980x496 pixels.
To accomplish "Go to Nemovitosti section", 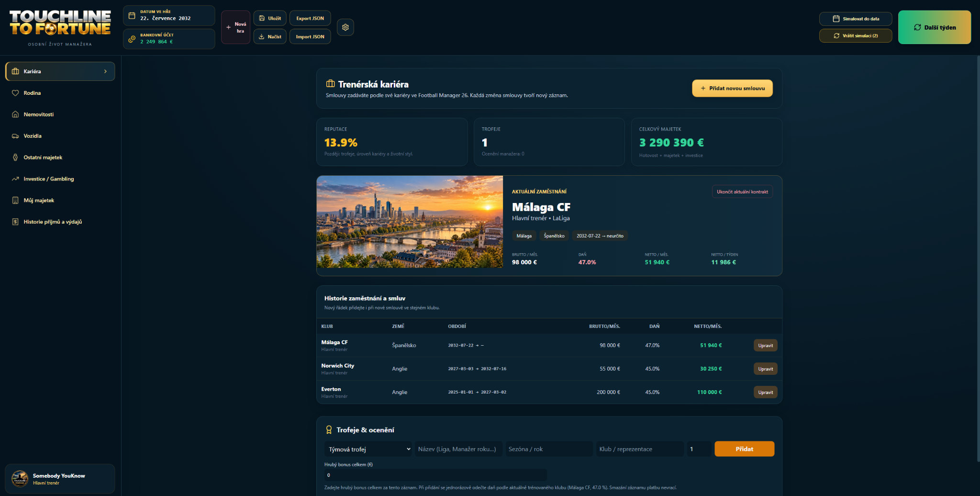I will click(x=60, y=114).
